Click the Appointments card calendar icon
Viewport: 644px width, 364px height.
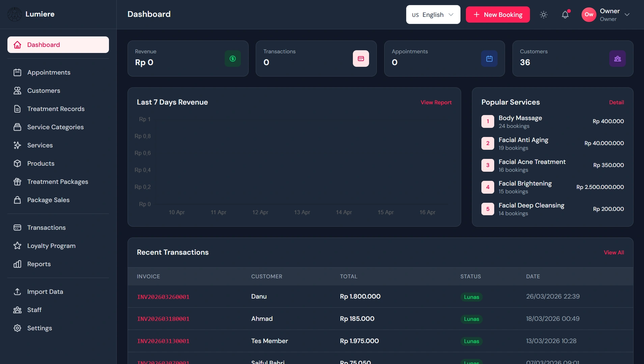pos(489,59)
